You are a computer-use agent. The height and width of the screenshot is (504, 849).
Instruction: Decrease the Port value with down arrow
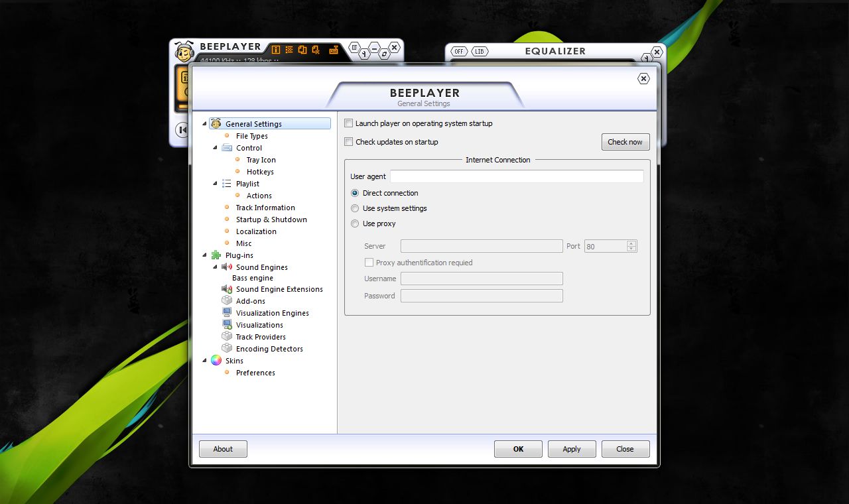point(631,249)
